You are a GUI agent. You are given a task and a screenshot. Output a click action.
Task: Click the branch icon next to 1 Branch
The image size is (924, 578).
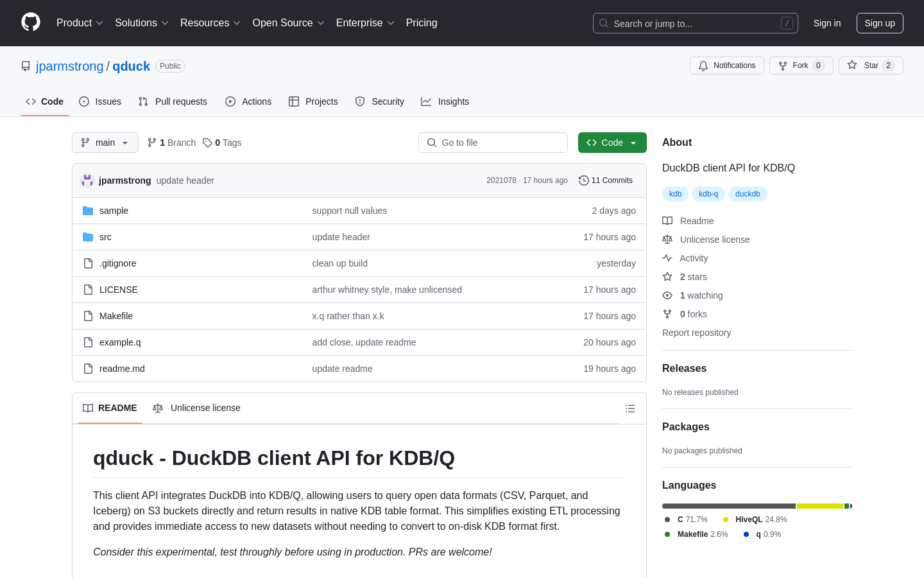coord(152,143)
